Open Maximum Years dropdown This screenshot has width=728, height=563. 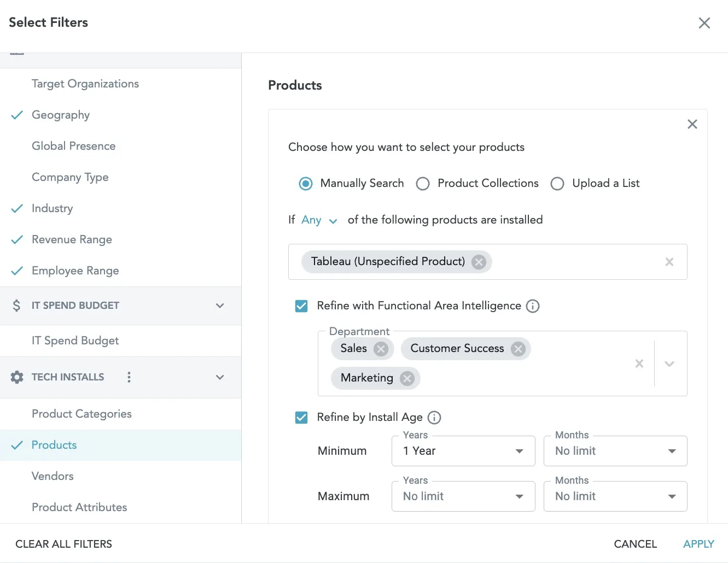pos(463,496)
